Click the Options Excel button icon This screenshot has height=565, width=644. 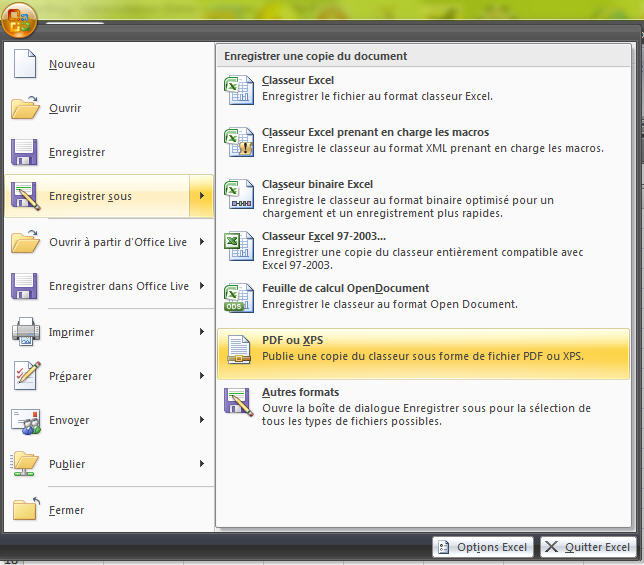[x=444, y=547]
